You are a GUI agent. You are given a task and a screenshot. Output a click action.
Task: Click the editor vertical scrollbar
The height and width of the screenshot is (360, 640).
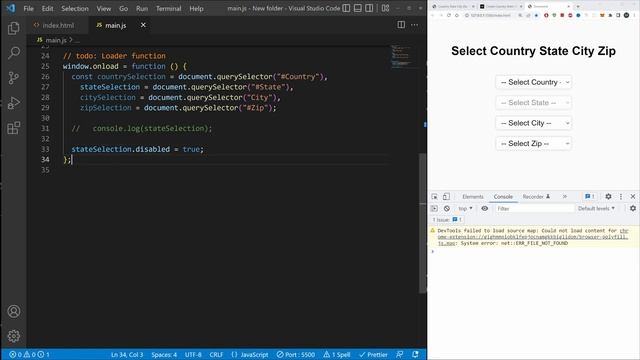point(422,223)
